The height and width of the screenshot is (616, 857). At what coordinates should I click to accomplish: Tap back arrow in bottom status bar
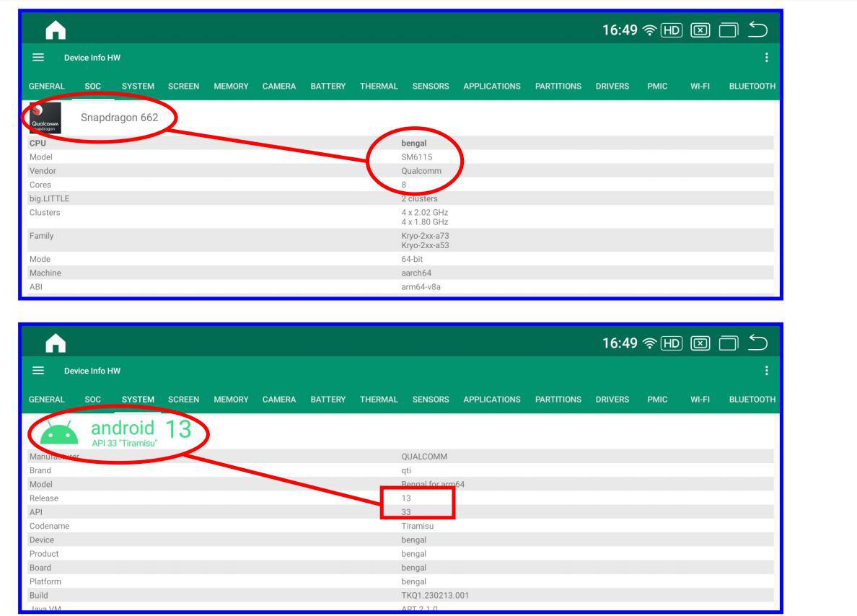pos(757,343)
